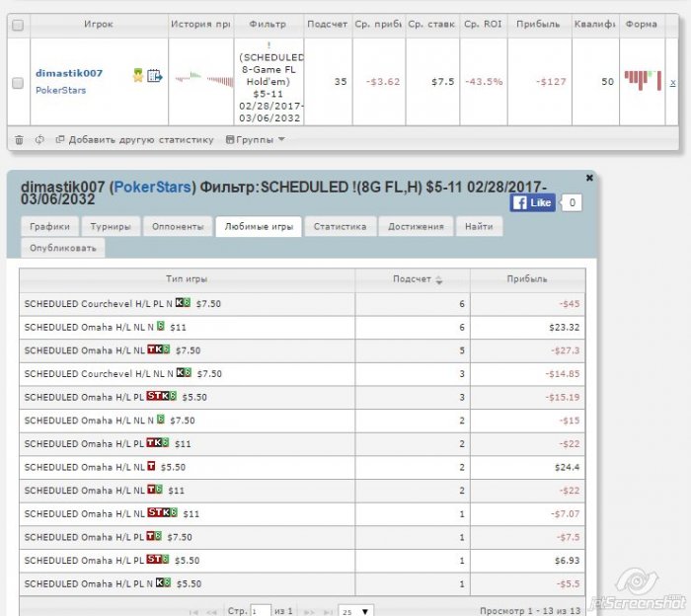
Task: Click game icon in Omaha H/L NL N $11 row
Action: (x=161, y=326)
